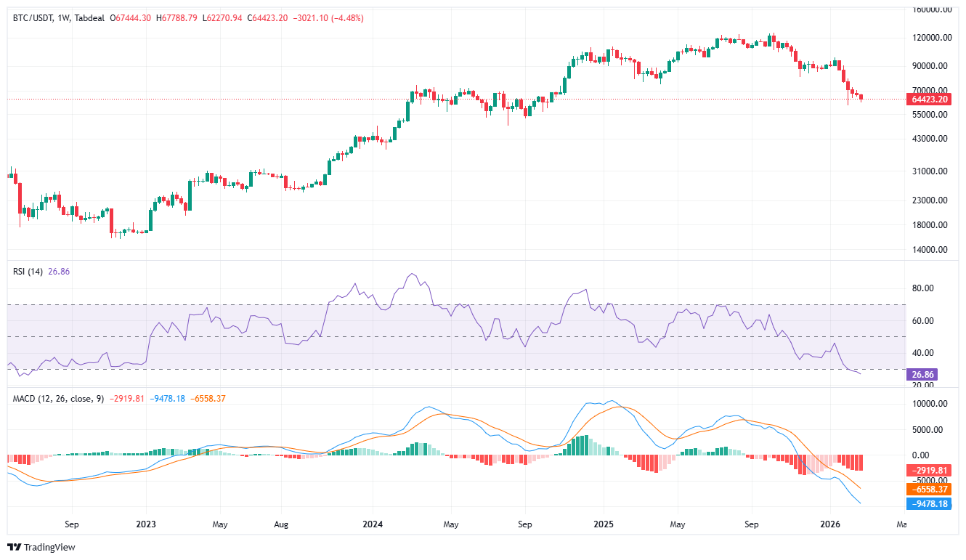
Task: Click the 80.00 level on RSI scale
Action: tap(922, 288)
